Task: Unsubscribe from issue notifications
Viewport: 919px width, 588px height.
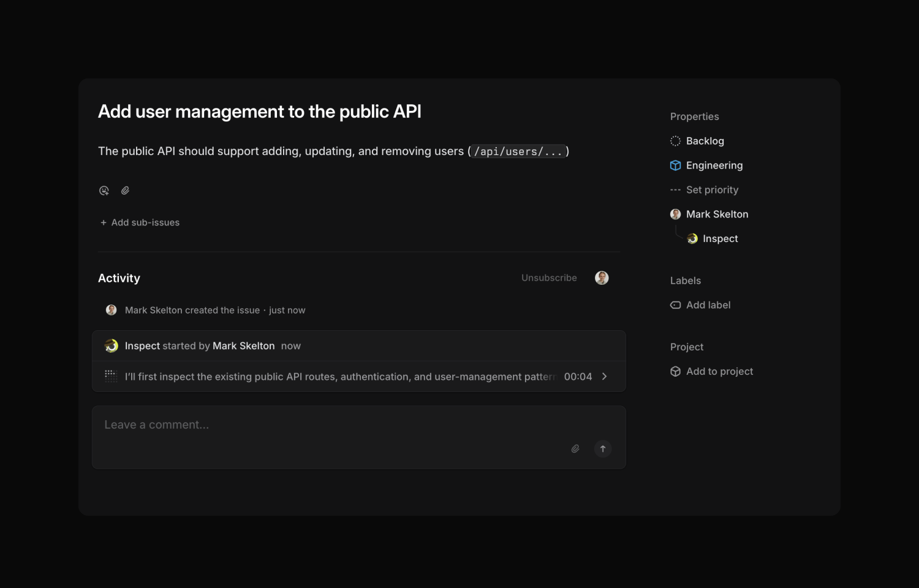Action: tap(549, 278)
